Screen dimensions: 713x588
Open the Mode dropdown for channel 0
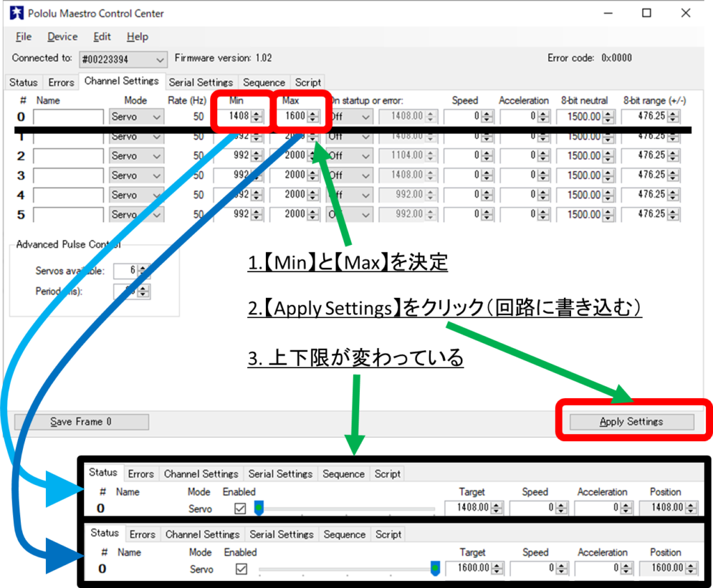pyautogui.click(x=136, y=117)
